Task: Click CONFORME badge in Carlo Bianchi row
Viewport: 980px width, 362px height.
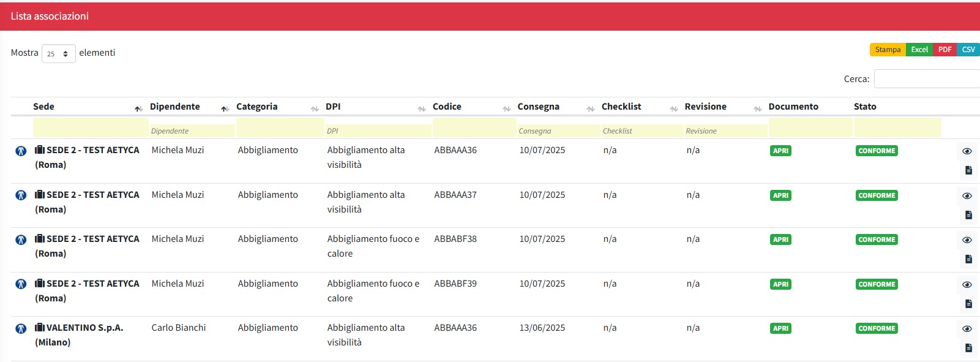Action: pyautogui.click(x=877, y=328)
